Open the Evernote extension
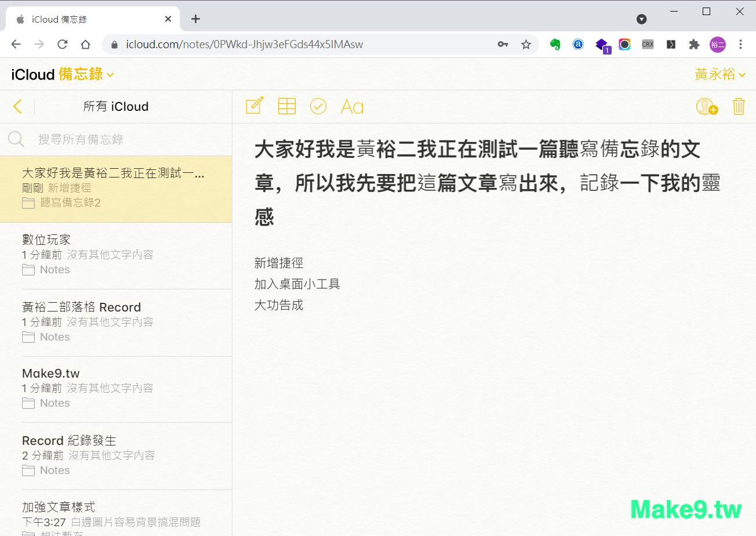The width and height of the screenshot is (756, 536). click(555, 44)
